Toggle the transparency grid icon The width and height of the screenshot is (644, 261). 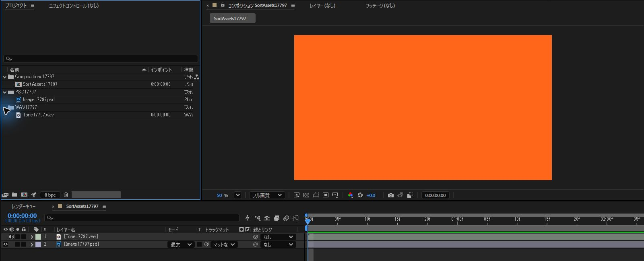coord(306,195)
